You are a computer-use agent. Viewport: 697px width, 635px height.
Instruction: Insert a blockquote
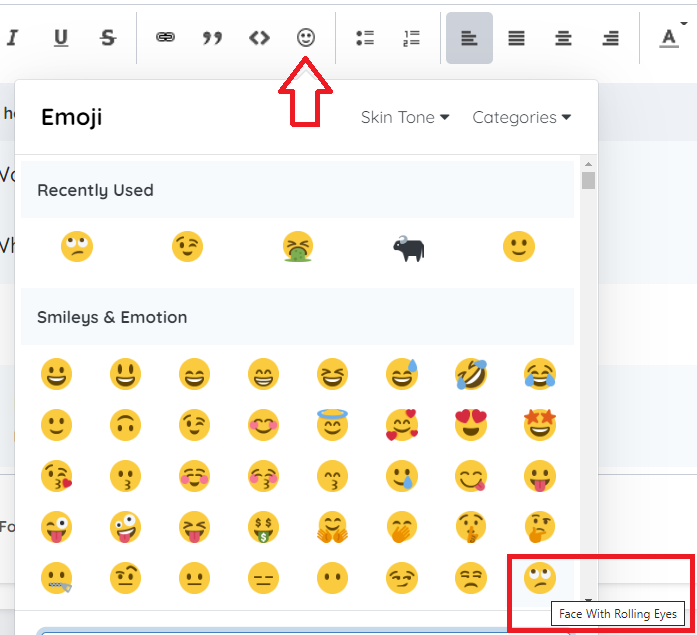pos(212,38)
